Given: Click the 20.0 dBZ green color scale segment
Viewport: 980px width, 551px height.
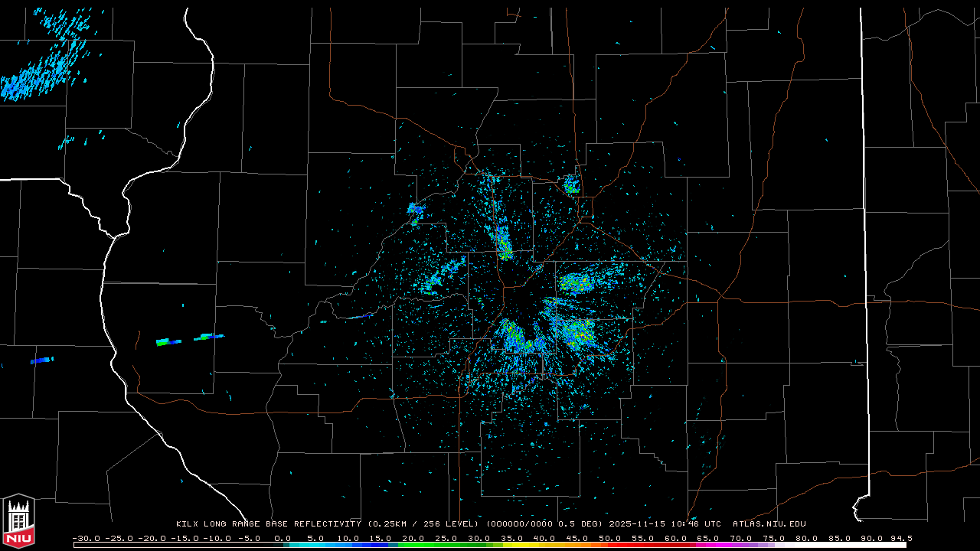Looking at the screenshot, I should coord(413,545).
